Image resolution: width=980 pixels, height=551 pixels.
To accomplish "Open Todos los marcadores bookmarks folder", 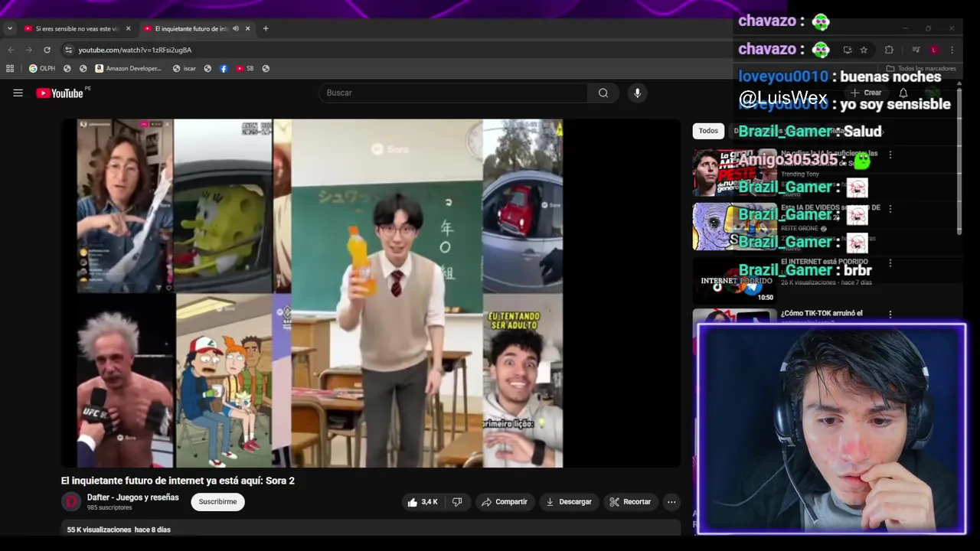I will pyautogui.click(x=921, y=68).
